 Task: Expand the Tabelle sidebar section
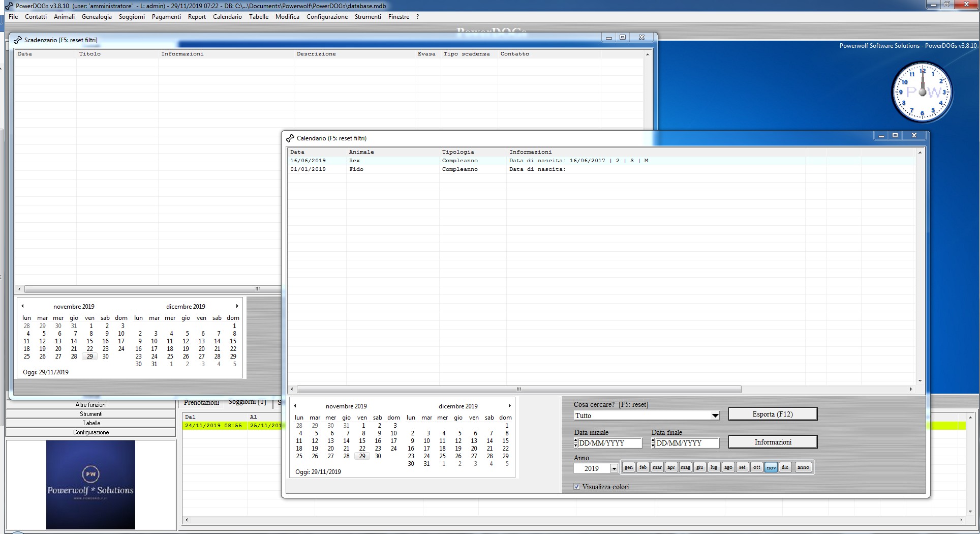point(91,423)
